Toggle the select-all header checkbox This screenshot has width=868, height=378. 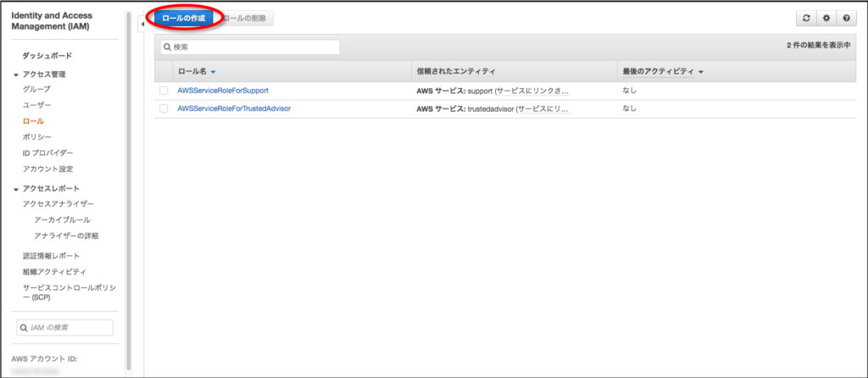coord(164,72)
